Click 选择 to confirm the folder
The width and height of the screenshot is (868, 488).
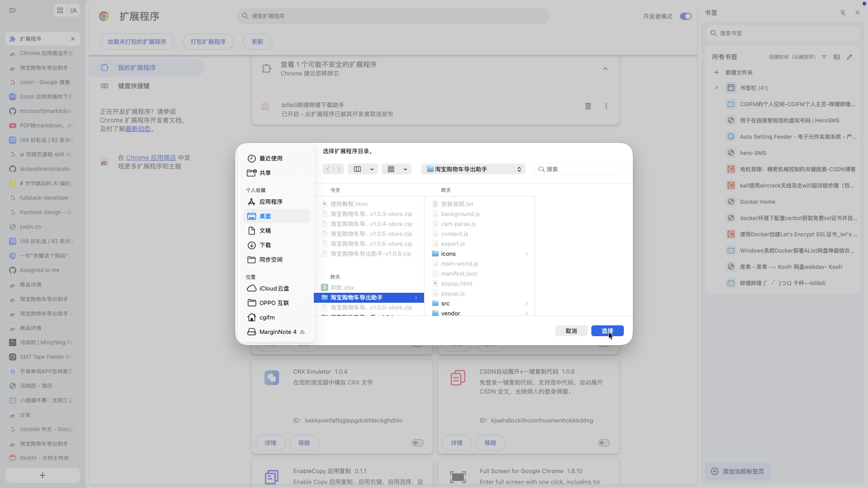coord(607,331)
